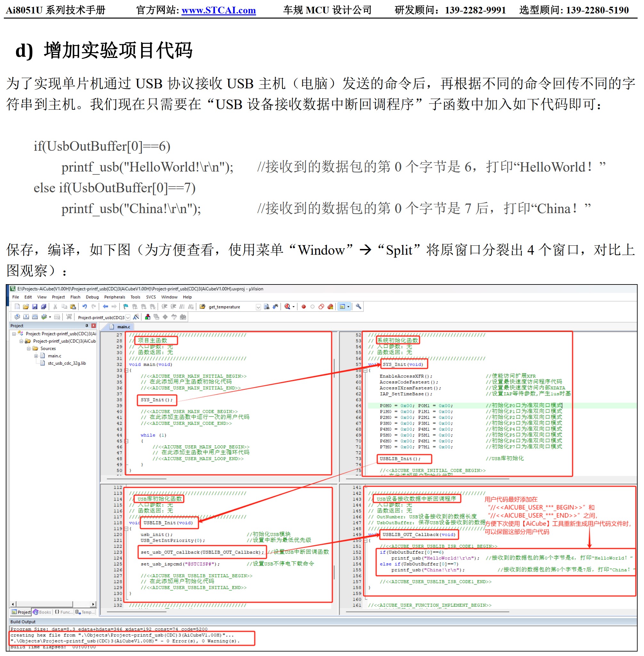Insert breakpoint with red dot icon
Viewport: 644px width, 656px height.
point(304,307)
